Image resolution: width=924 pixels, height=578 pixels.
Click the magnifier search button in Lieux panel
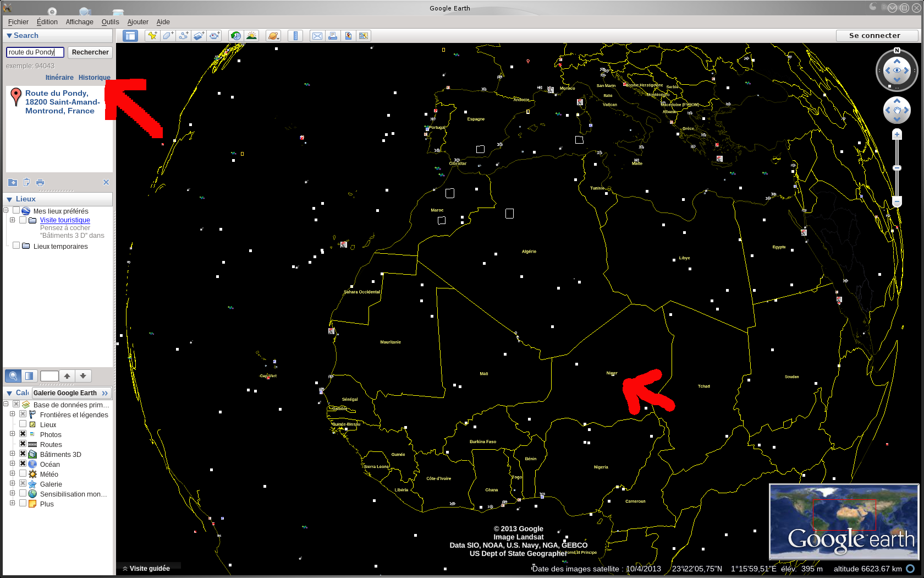[13, 376]
